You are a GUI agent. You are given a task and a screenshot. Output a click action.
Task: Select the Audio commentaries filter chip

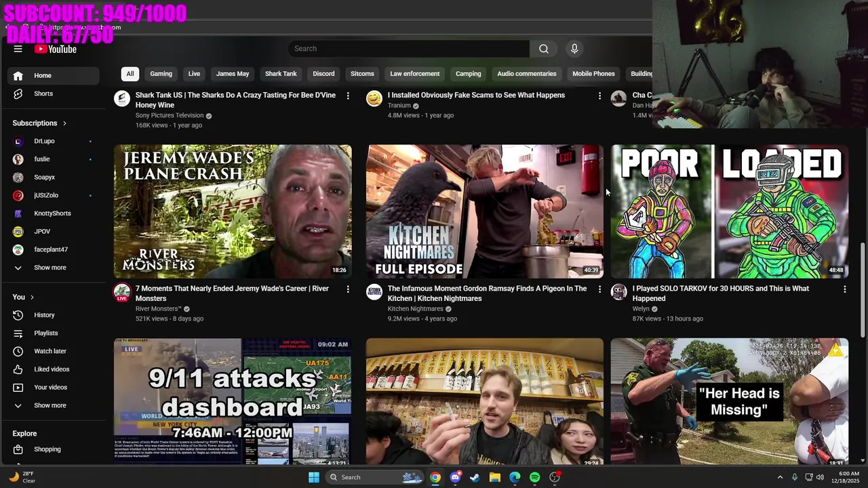click(527, 74)
